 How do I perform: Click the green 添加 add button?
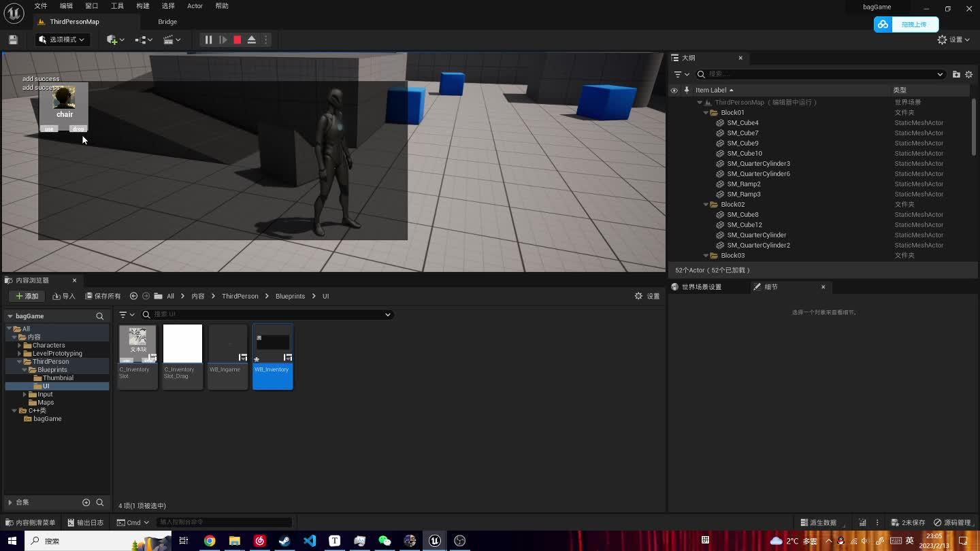[27, 296]
